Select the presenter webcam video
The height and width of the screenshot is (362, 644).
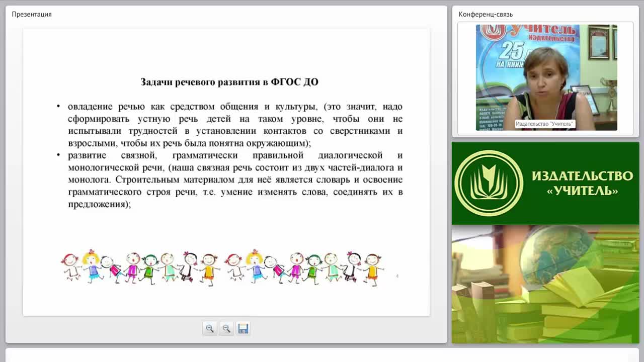coord(546,77)
